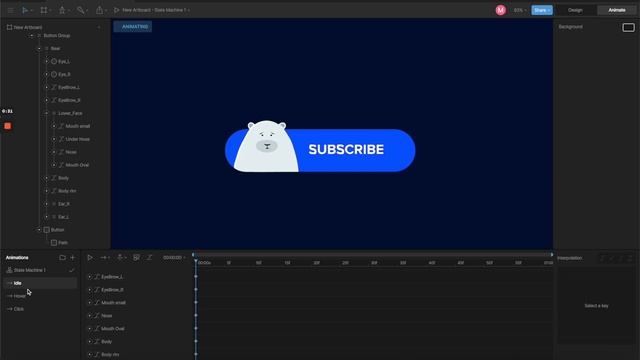640x360 pixels.
Task: Add a folder in Animations panel
Action: [x=62, y=258]
